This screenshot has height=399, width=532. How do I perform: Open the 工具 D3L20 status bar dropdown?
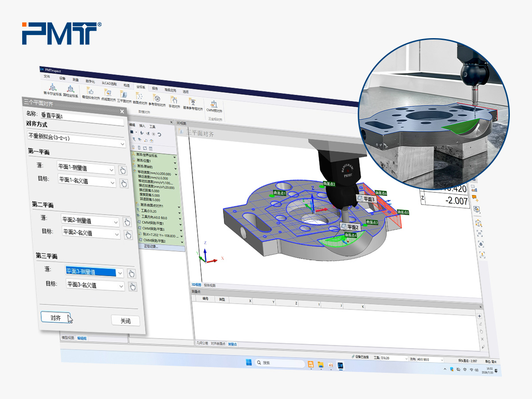(x=390, y=358)
